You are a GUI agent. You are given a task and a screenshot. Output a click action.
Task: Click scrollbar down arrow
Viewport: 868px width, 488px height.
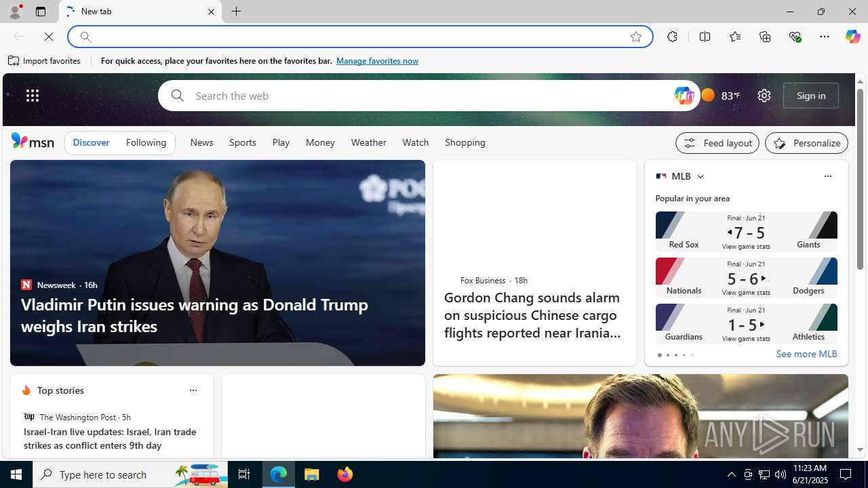click(x=860, y=450)
